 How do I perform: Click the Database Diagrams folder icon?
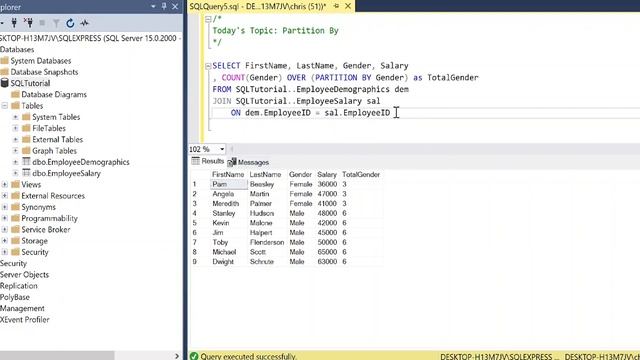point(16,94)
